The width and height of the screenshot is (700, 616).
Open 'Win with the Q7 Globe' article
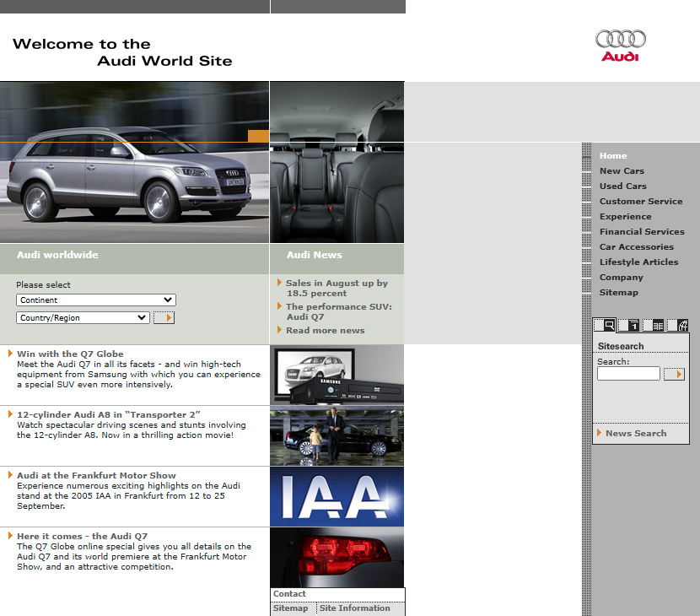click(70, 354)
